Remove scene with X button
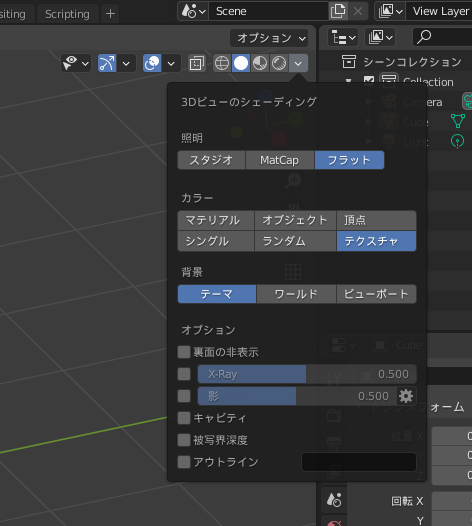 pos(358,11)
